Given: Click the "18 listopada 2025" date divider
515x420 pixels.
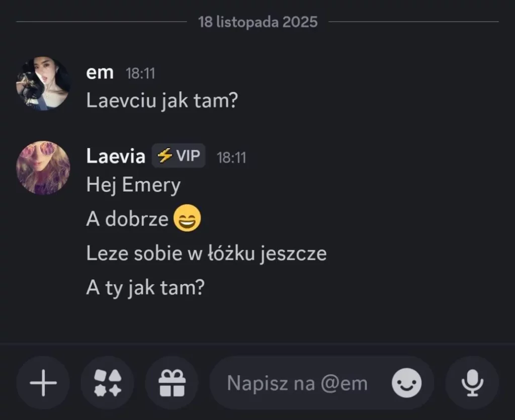Looking at the screenshot, I should [x=257, y=22].
